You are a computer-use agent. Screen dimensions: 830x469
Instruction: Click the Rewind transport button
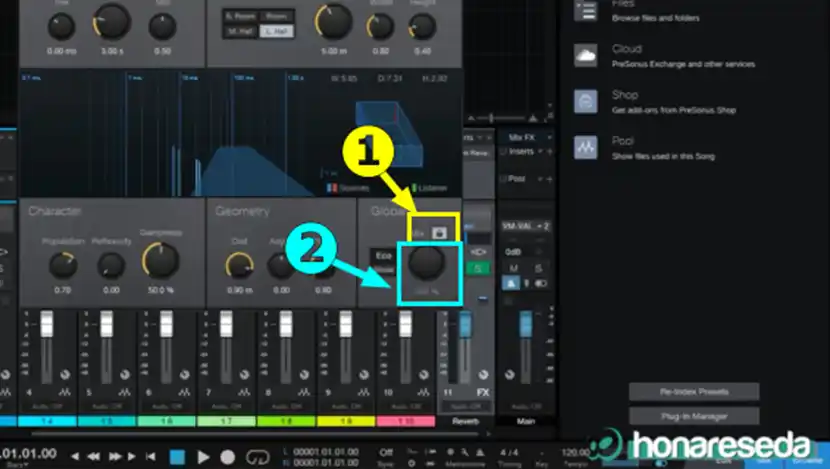click(x=94, y=456)
